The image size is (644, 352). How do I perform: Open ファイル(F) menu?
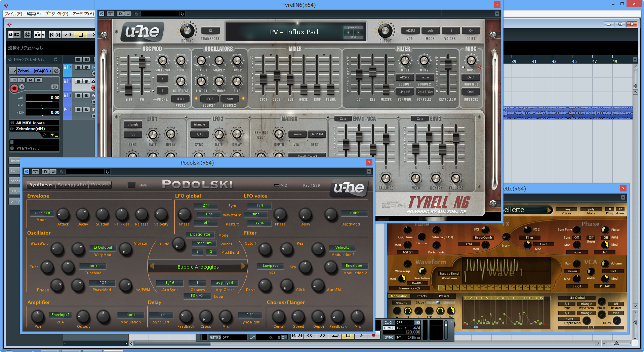click(13, 14)
